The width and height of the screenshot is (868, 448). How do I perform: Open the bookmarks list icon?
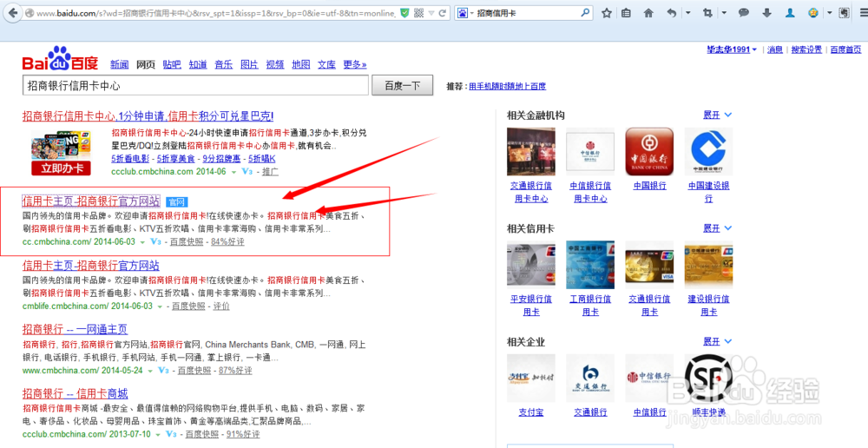pyautogui.click(x=627, y=13)
